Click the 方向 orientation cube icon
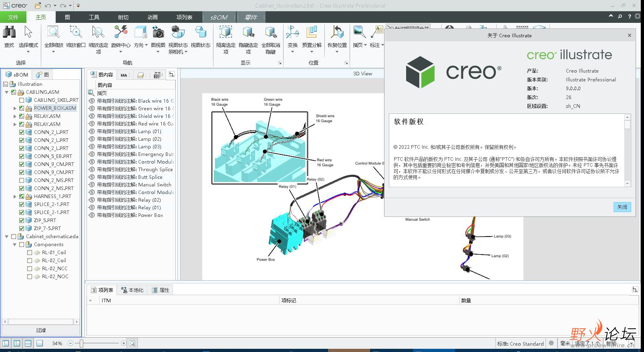644x352 pixels. coord(141,33)
